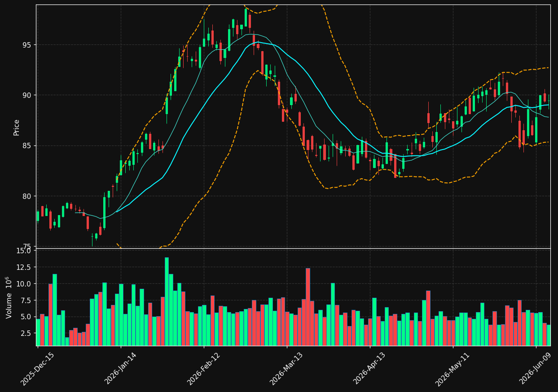Click the 75 price tick label
Viewport: 558px width, 392px height.
27,247
